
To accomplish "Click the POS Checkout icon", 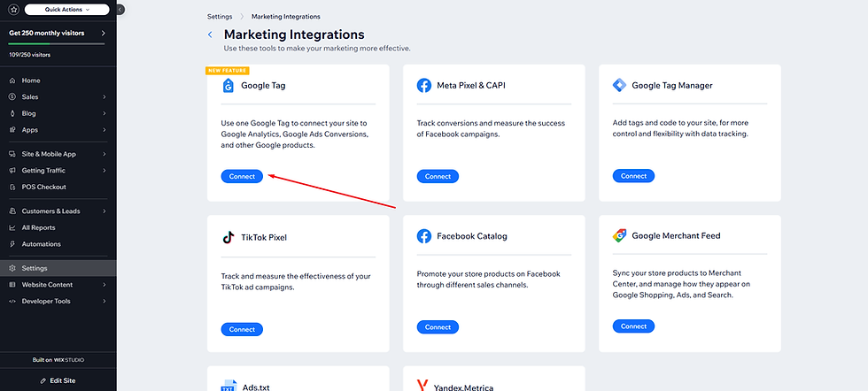I will (12, 187).
